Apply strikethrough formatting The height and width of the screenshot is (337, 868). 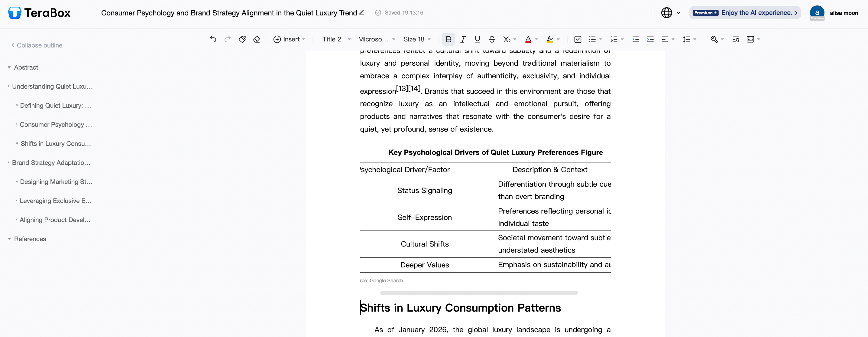pyautogui.click(x=492, y=39)
